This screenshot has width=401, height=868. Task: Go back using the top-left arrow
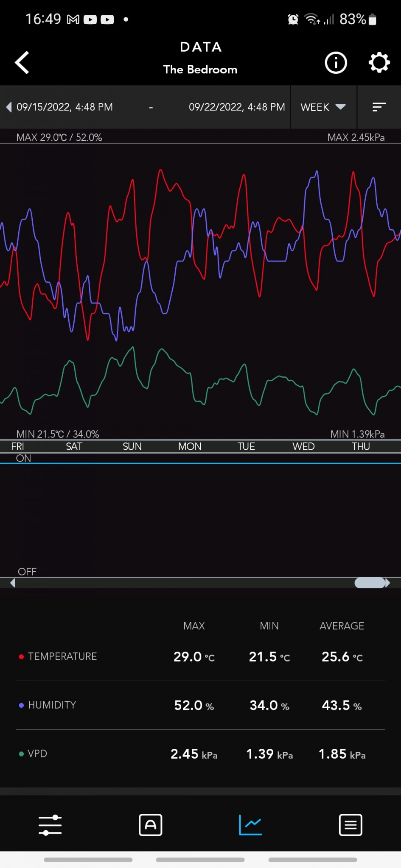22,63
